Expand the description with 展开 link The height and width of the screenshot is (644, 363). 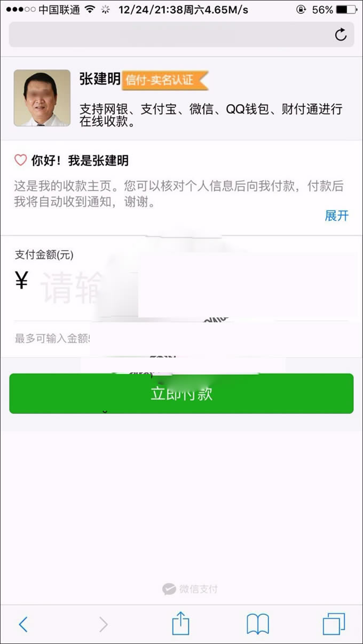[x=337, y=216]
